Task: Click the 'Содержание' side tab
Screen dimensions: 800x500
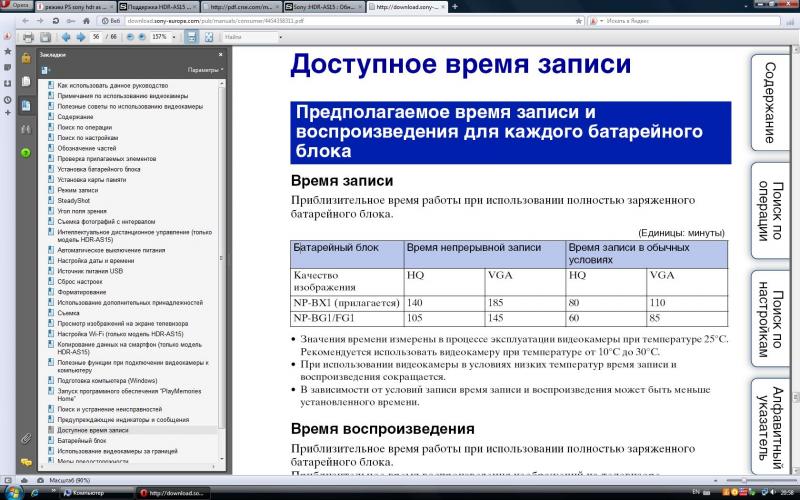Action: [770, 103]
